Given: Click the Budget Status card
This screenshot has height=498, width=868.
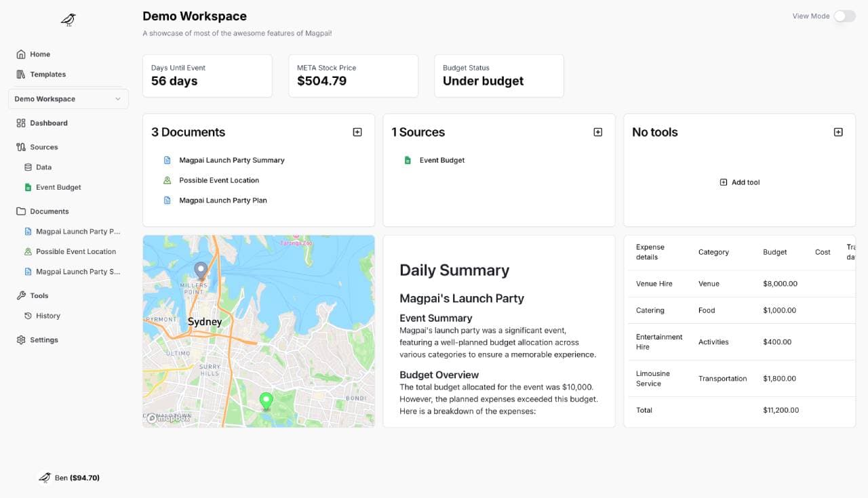Looking at the screenshot, I should [x=499, y=76].
